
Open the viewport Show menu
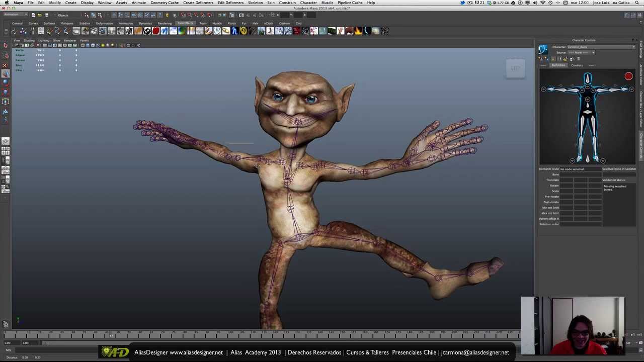pos(56,40)
